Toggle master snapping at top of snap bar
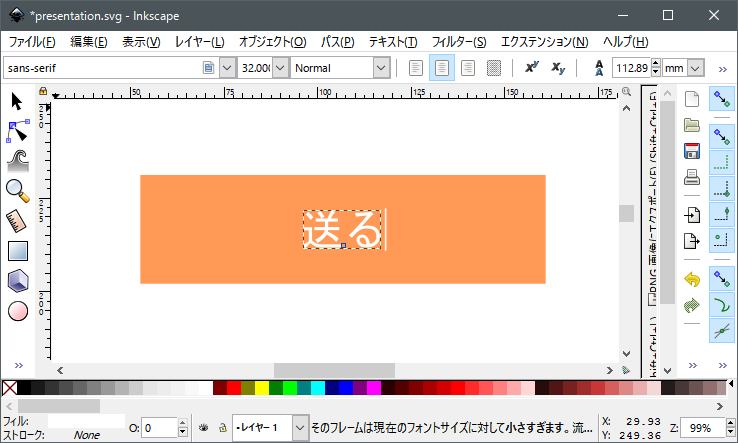The width and height of the screenshot is (738, 443). (722, 99)
